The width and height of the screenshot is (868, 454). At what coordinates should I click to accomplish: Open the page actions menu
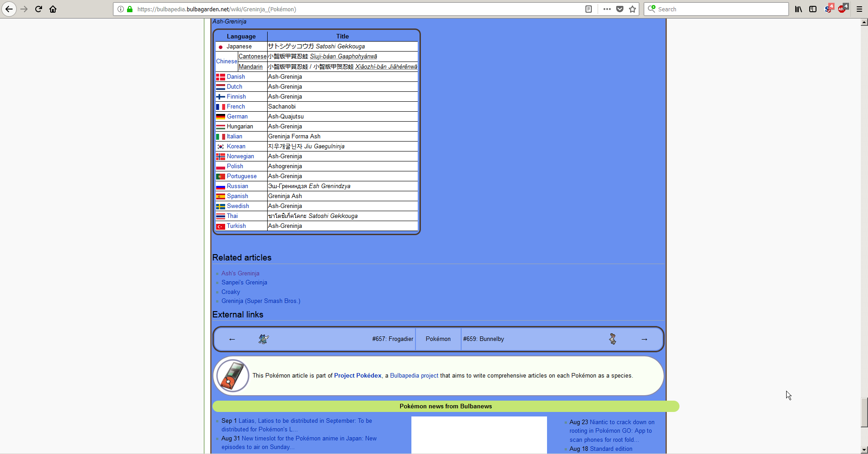(x=607, y=9)
